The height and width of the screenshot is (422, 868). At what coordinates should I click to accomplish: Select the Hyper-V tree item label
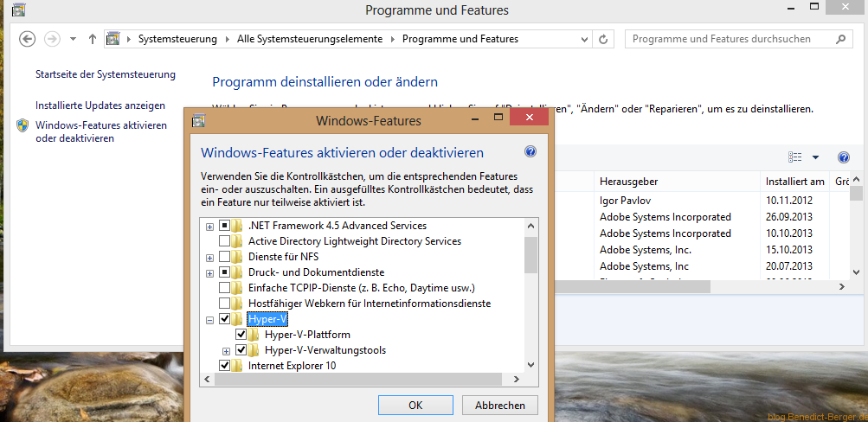268,319
